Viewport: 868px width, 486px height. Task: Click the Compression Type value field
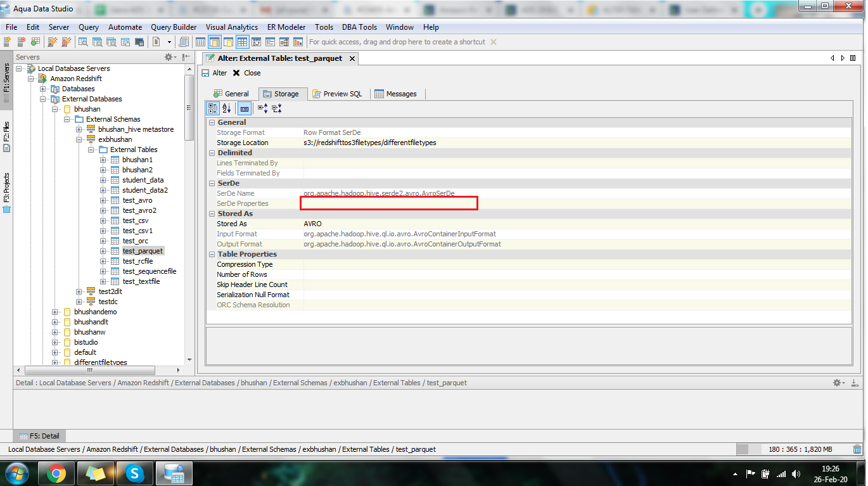577,264
